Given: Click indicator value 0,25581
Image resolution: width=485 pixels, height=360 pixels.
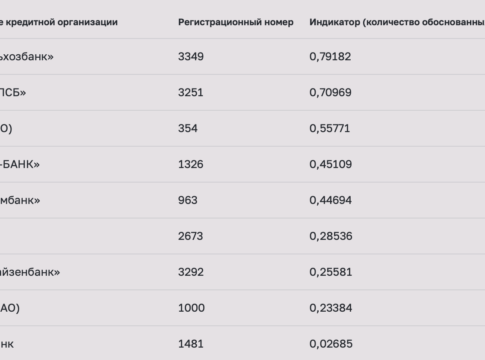Looking at the screenshot, I should [x=331, y=272].
